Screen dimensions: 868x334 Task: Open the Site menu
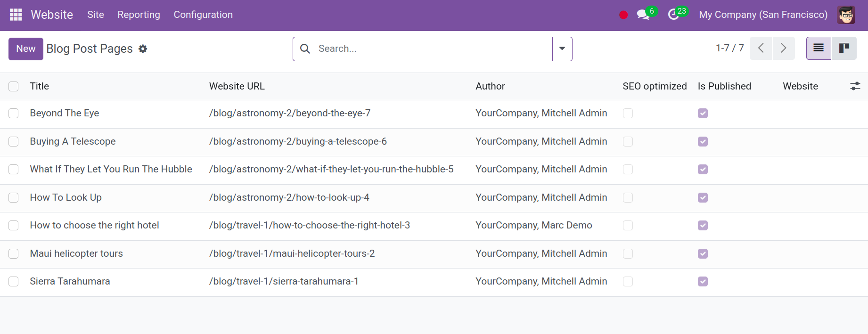(x=96, y=15)
